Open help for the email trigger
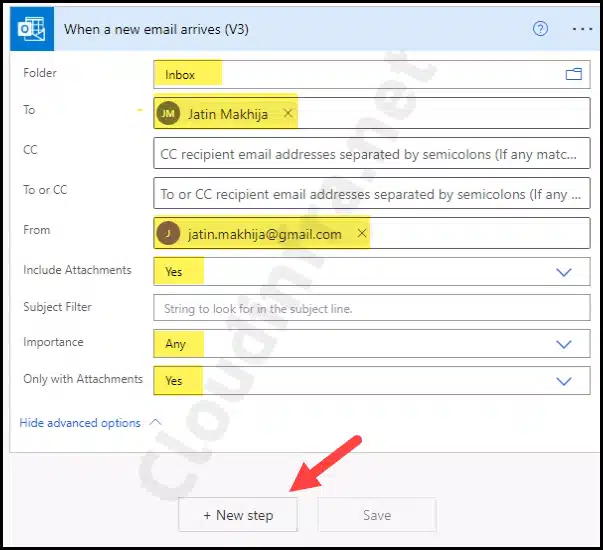Viewport: 603px width, 550px height. (540, 29)
